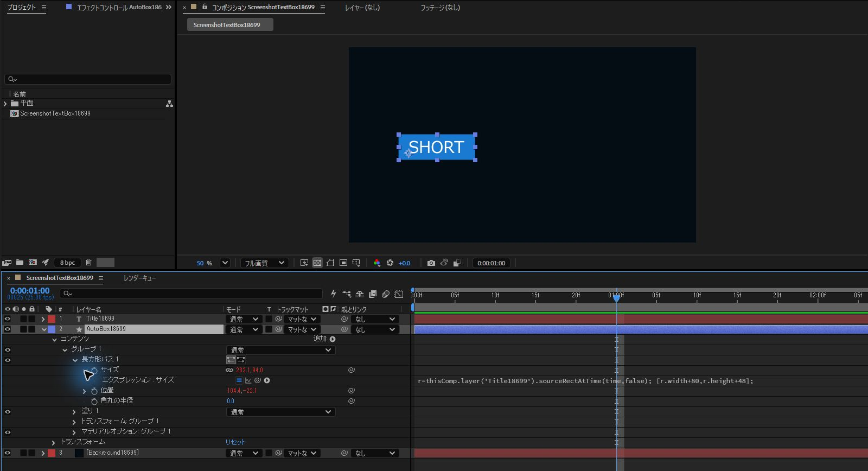Switch to the エフェクトコントロール tab
Viewport: 868px width, 471px height.
click(119, 8)
